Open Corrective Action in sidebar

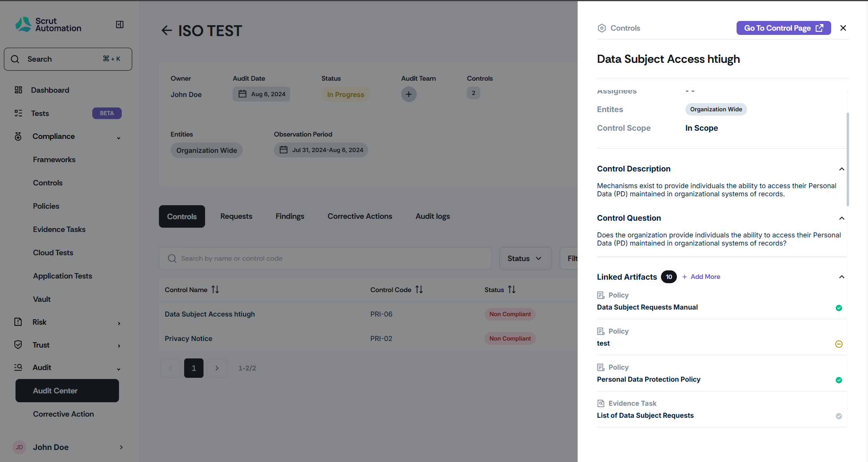point(64,414)
